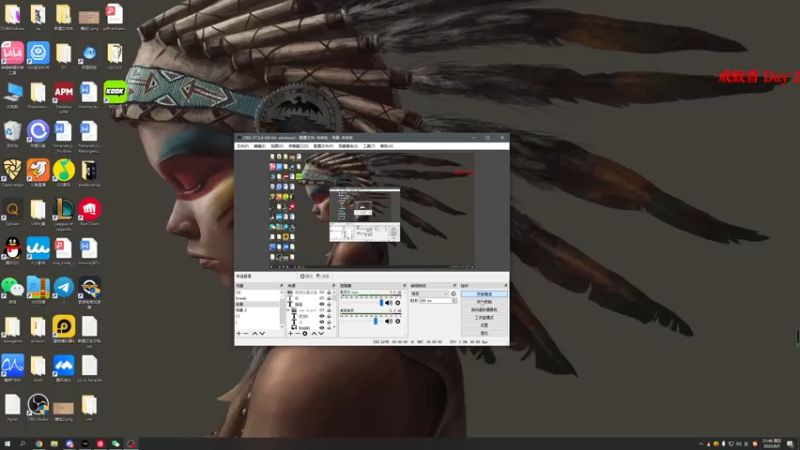Open the Windows Start button

pyautogui.click(x=7, y=444)
